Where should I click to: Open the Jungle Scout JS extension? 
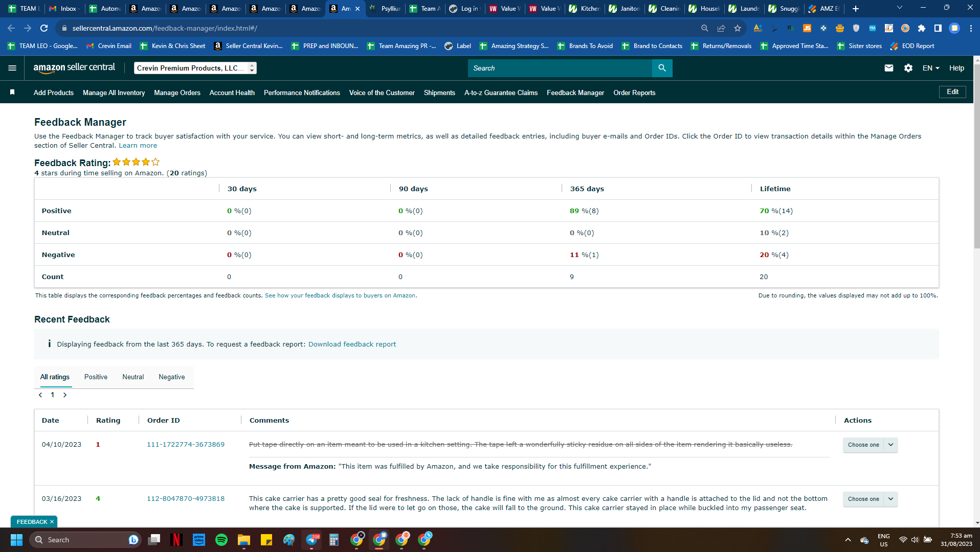click(x=807, y=28)
